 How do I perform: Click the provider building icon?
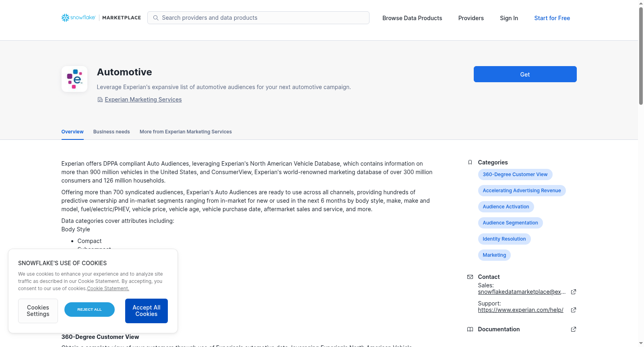(100, 100)
